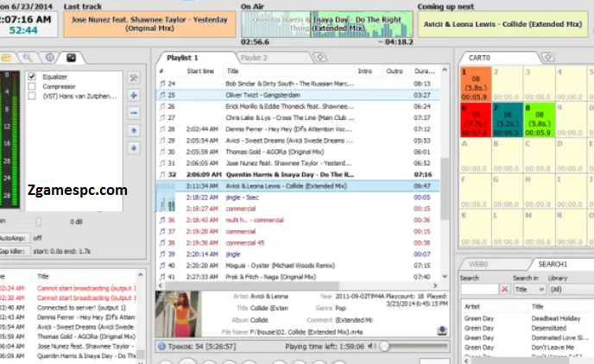Image resolution: width=594 pixels, height=364 pixels.
Task: Add a new cart tab icon
Action: point(547,58)
